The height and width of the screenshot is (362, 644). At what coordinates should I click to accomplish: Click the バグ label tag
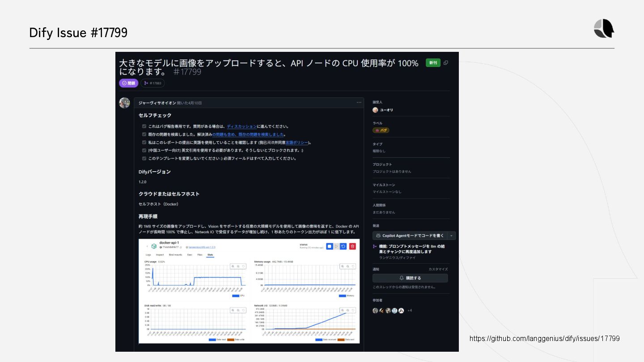tap(381, 130)
